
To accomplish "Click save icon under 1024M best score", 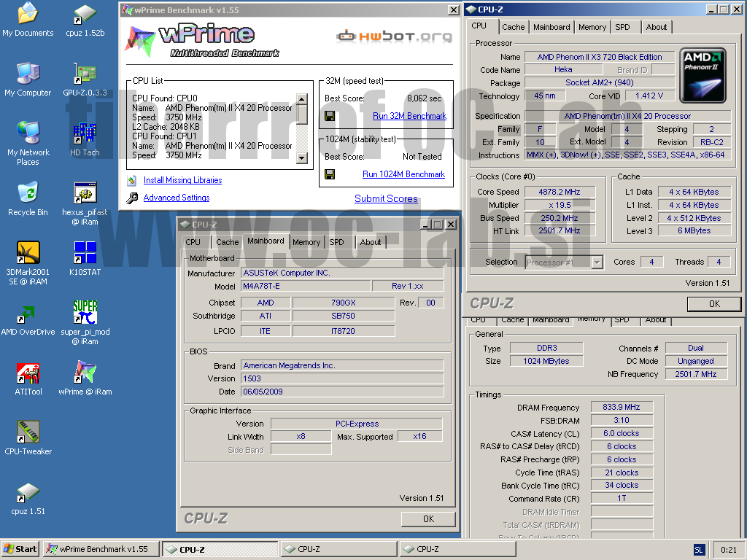I will tap(330, 174).
